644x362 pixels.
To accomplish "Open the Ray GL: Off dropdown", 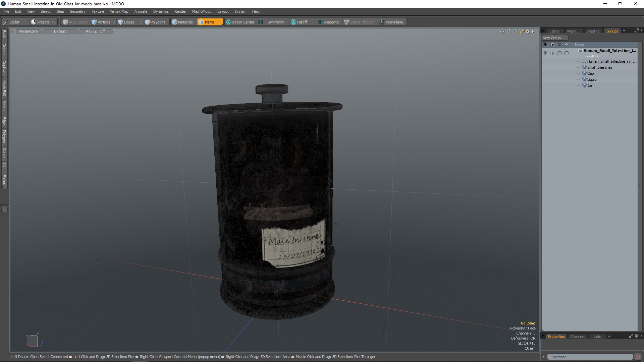I will 95,32.
